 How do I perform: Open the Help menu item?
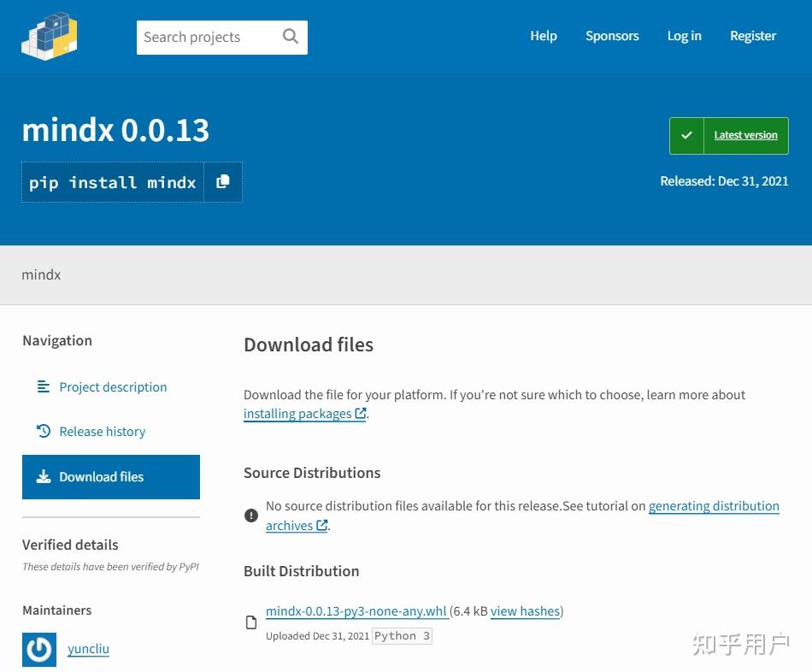544,36
